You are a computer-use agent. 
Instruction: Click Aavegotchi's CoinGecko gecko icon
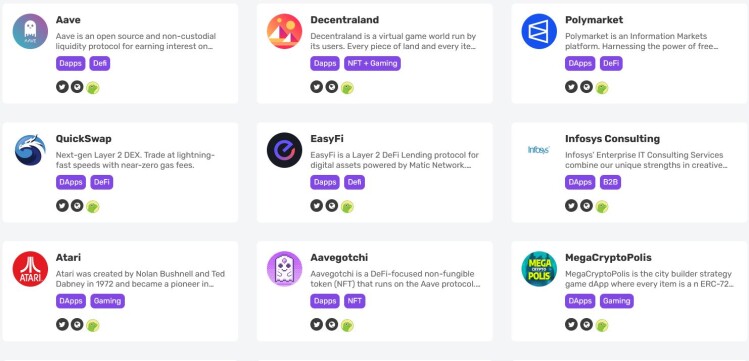347,325
